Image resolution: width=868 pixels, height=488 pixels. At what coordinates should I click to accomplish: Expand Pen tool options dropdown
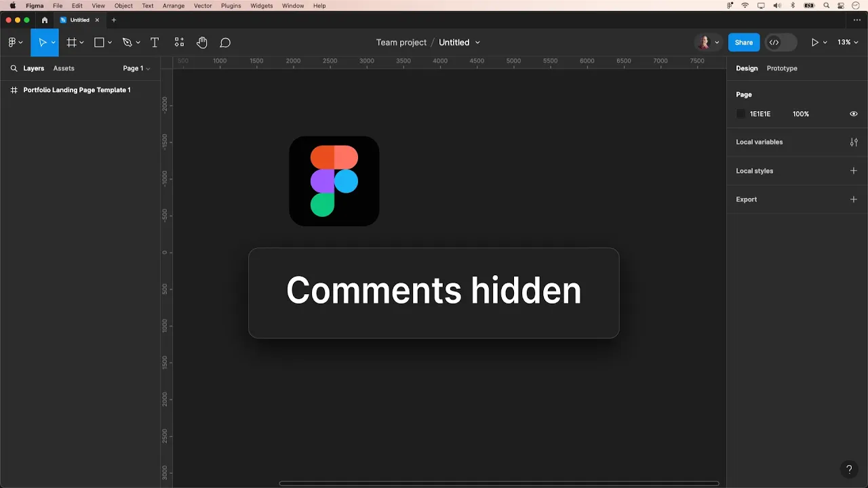138,43
